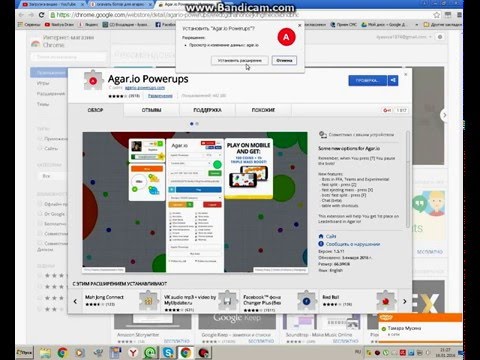Open Web Store settings gear

440,37
